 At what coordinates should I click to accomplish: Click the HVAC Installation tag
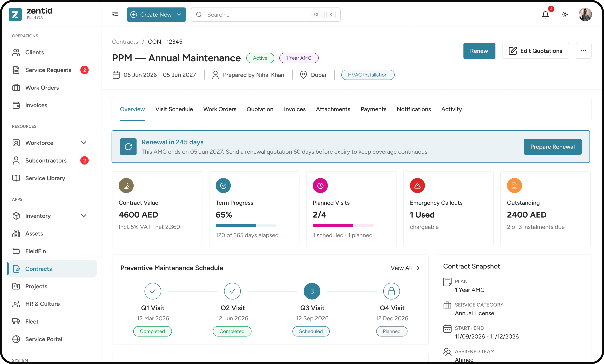click(368, 75)
